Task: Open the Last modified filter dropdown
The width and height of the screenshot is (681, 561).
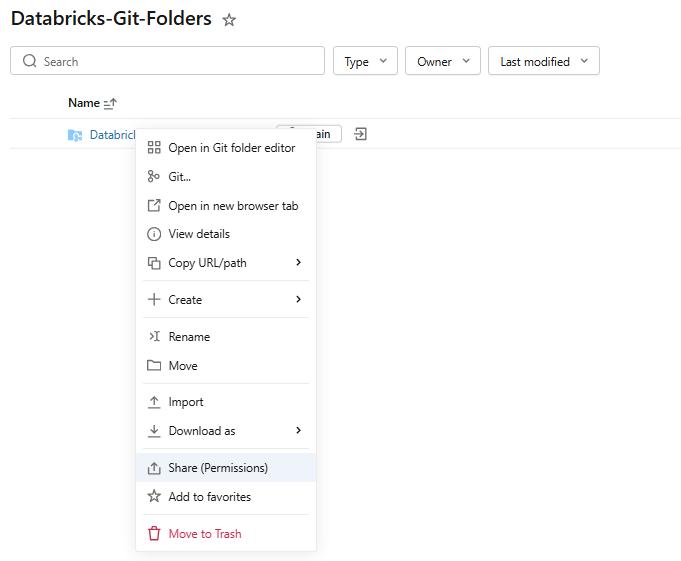Action: 544,61
